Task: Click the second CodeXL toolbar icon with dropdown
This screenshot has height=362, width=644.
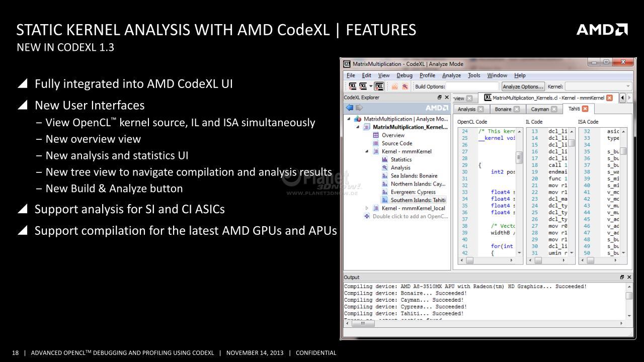Action: [x=363, y=86]
